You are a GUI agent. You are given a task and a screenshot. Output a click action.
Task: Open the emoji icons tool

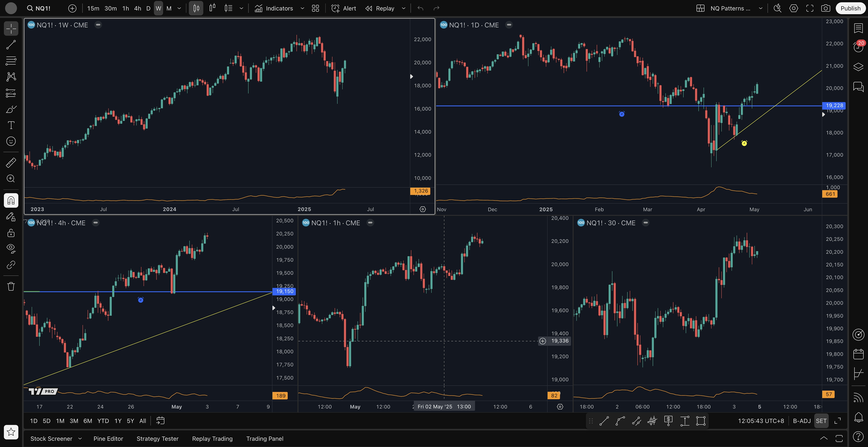[11, 141]
